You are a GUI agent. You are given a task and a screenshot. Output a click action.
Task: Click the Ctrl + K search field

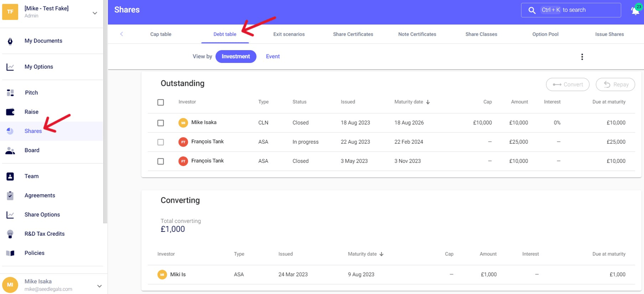click(571, 10)
